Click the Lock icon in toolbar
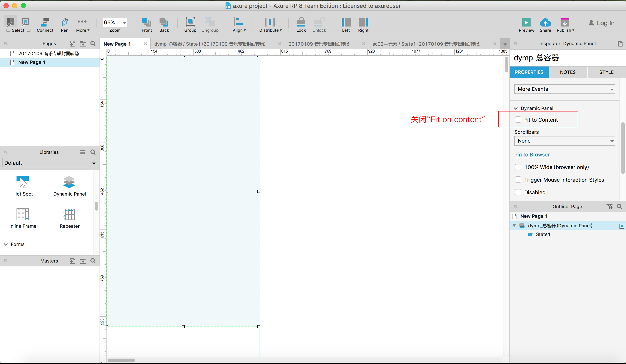Viewport: 626px width, 364px height. tap(301, 22)
